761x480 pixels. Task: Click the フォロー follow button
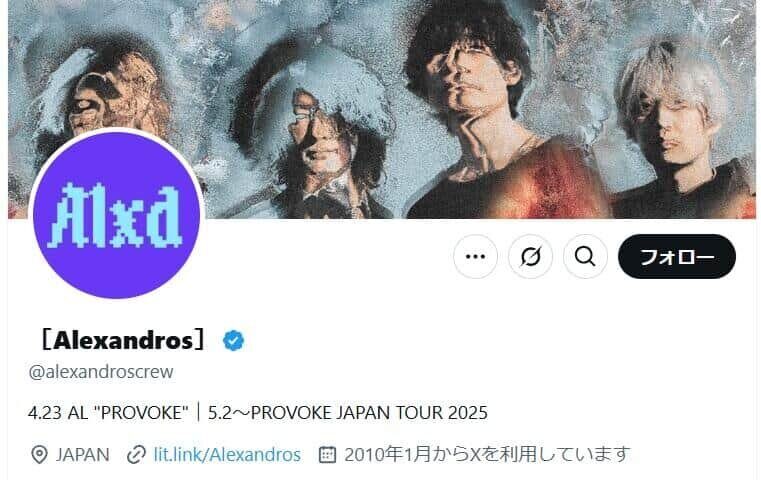677,256
